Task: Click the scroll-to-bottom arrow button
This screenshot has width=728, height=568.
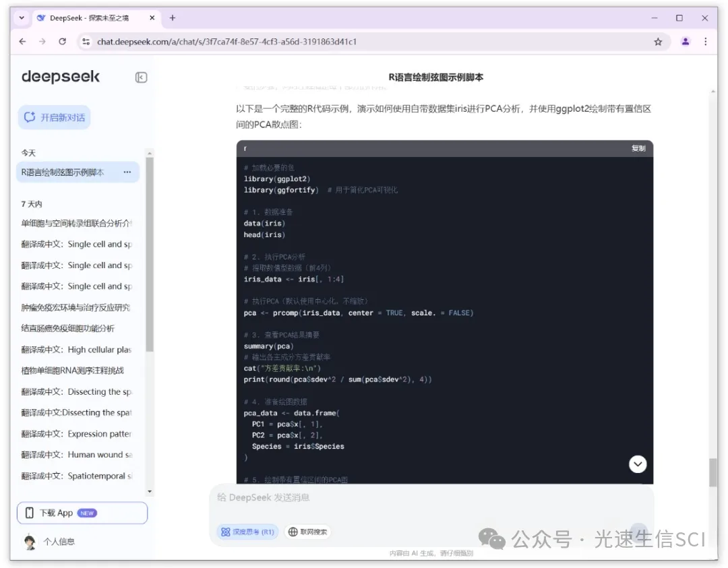Action: click(638, 464)
